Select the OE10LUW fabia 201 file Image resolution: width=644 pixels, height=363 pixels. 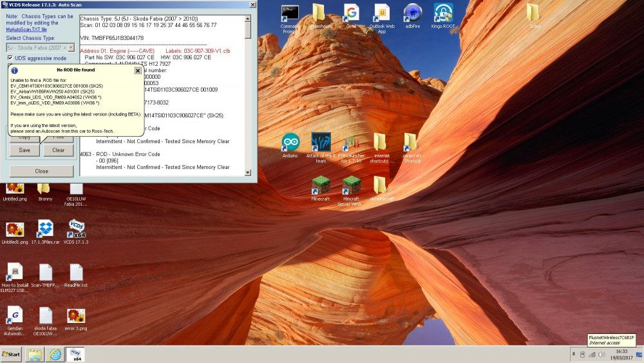click(x=75, y=195)
